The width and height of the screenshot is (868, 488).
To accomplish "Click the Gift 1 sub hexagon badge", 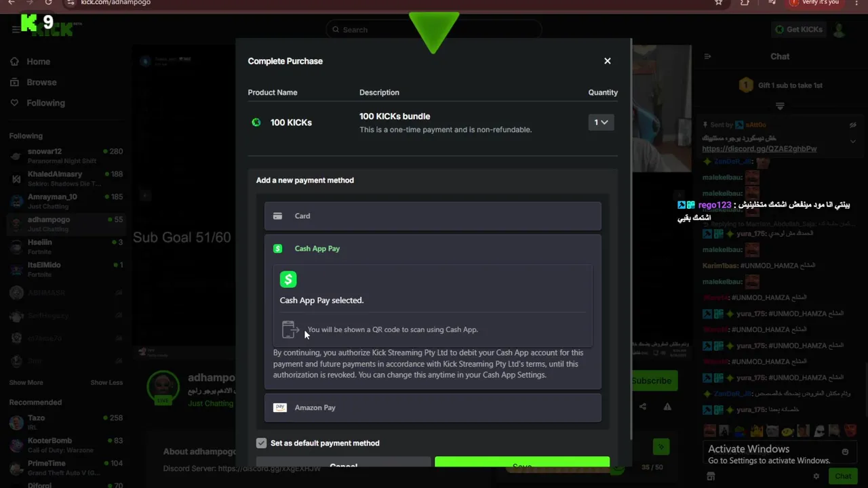I will click(746, 85).
